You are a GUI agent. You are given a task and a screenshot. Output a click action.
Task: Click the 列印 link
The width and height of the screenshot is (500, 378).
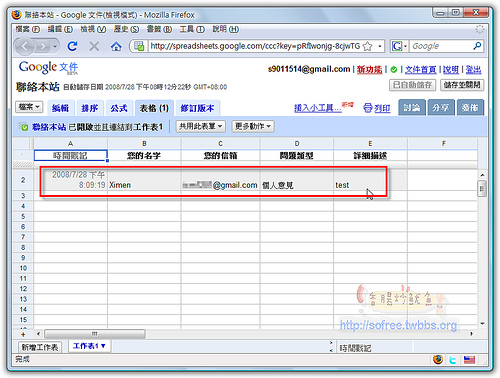coord(382,108)
